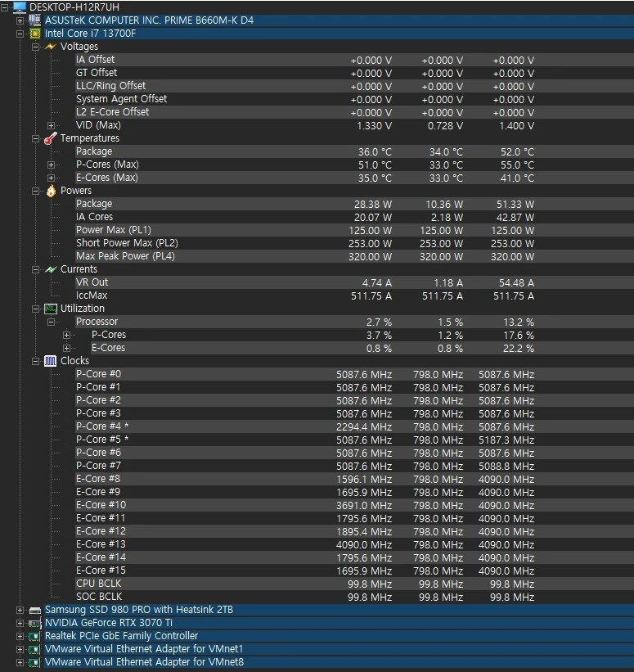Click the 2294.4 MHz clock value
Image resolution: width=634 pixels, height=672 pixels.
pos(364,427)
